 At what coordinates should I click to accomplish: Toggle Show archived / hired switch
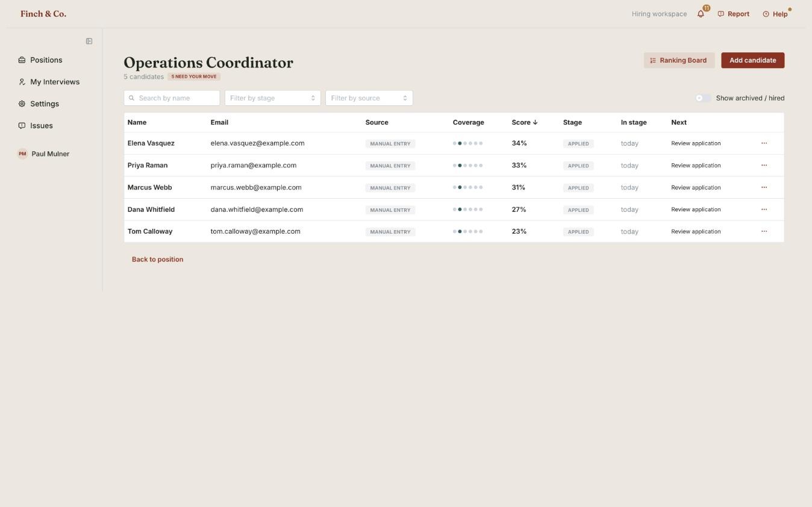(702, 98)
